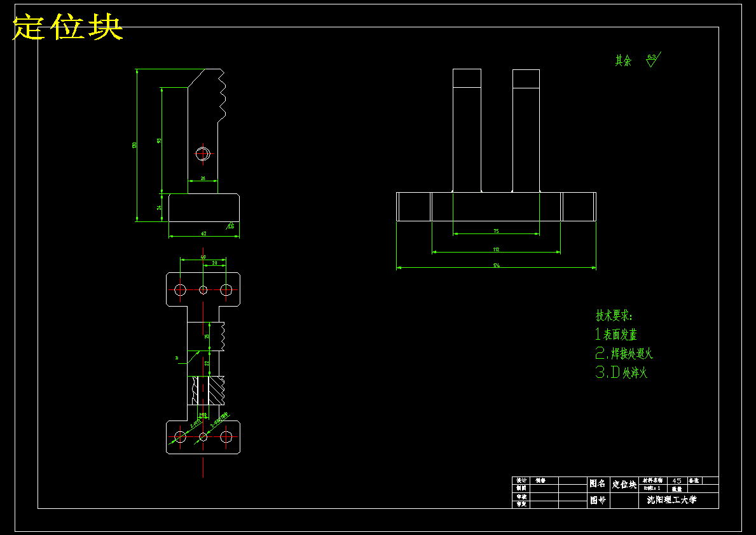Click the large yellow 定位块 heading
Viewport: 756px width, 535px height.
point(67,27)
